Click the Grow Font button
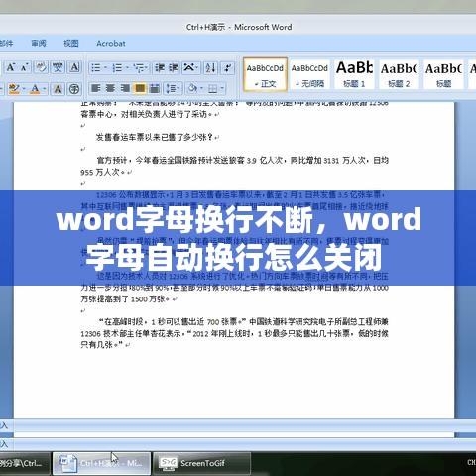Viewport: 476px width, 476px height. [11, 68]
